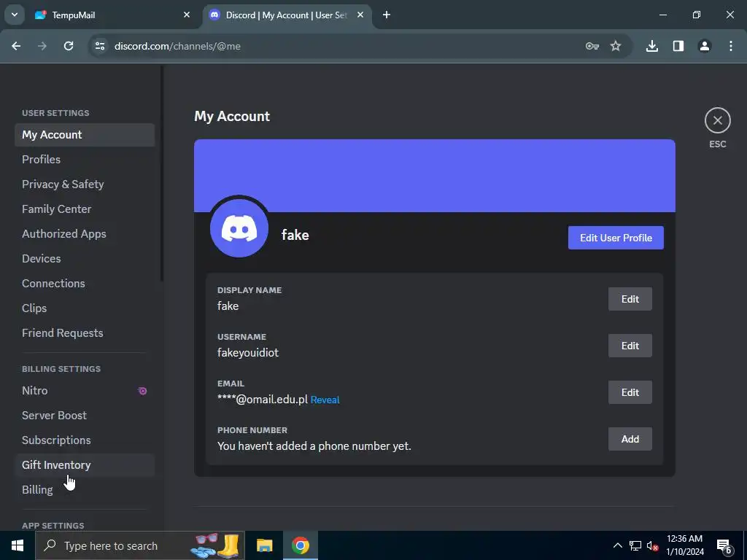Image resolution: width=747 pixels, height=560 pixels.
Task: Close the Discord My Account tab
Action: click(360, 15)
